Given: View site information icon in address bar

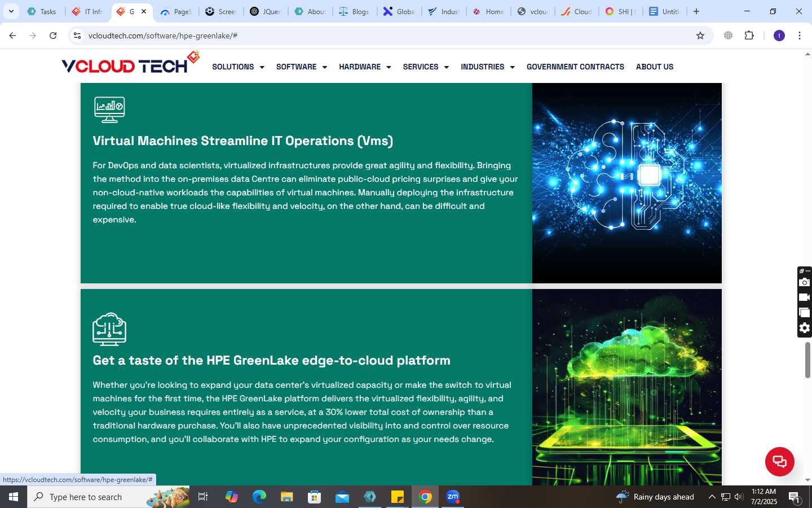Looking at the screenshot, I should 77,36.
